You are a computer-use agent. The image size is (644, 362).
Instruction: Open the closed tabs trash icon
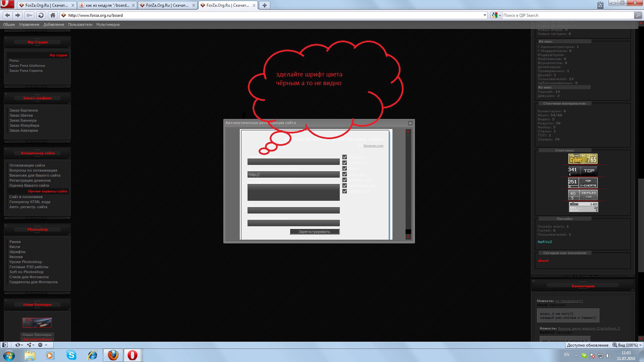600,5
